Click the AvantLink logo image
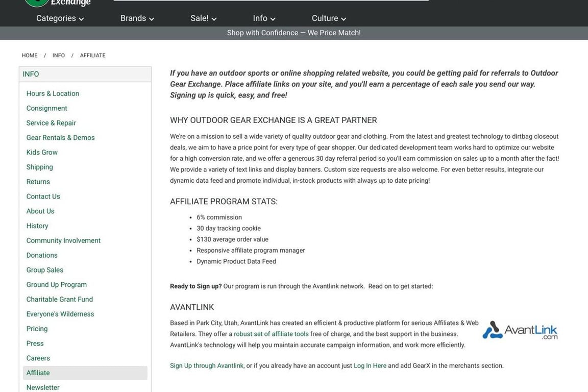The height and width of the screenshot is (392, 588). [520, 330]
